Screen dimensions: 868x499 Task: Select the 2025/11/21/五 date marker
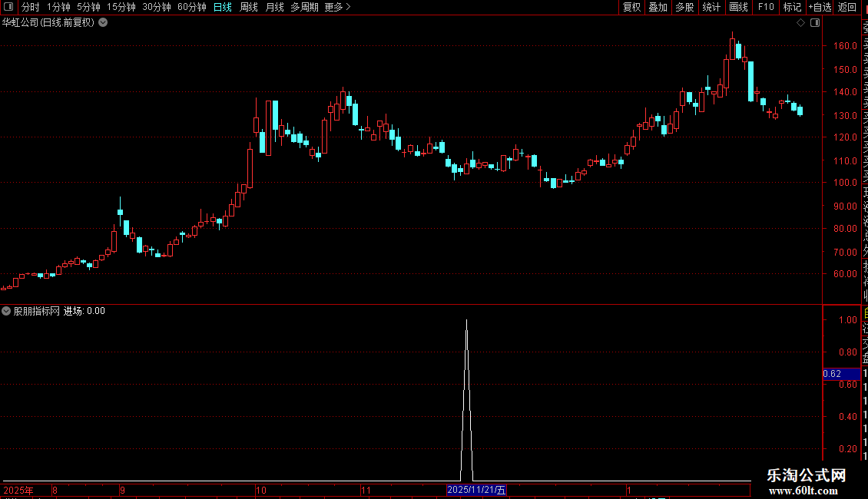[x=476, y=490]
